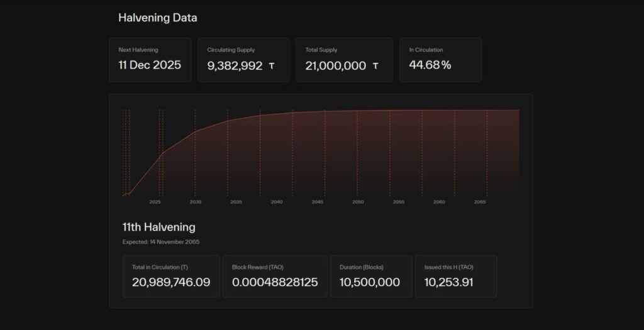Click the TAO symbol beside Total Supply
This screenshot has width=644, height=330.
(375, 65)
